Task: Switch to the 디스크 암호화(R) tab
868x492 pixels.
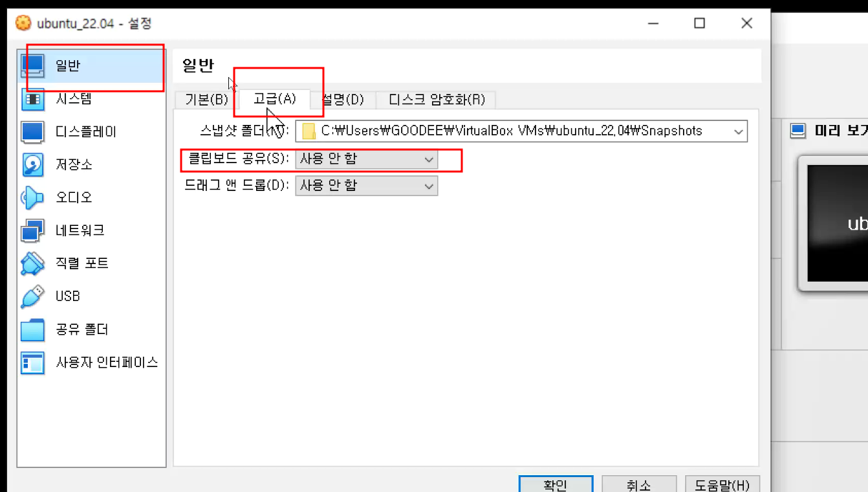Action: pyautogui.click(x=436, y=100)
